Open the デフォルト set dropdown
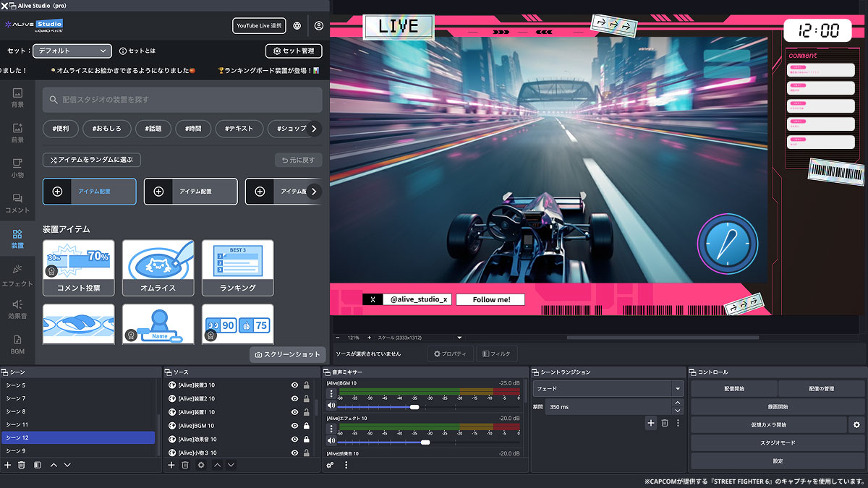The image size is (868, 488). pyautogui.click(x=72, y=51)
